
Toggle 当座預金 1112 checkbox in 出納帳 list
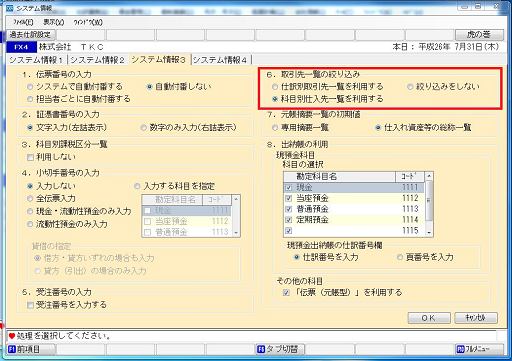(289, 199)
